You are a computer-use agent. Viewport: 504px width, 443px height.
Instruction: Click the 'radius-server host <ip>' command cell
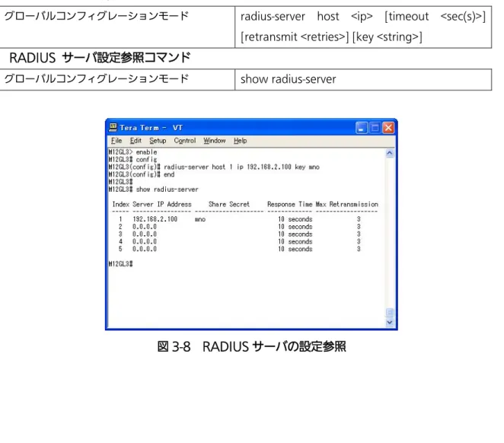[x=363, y=27]
